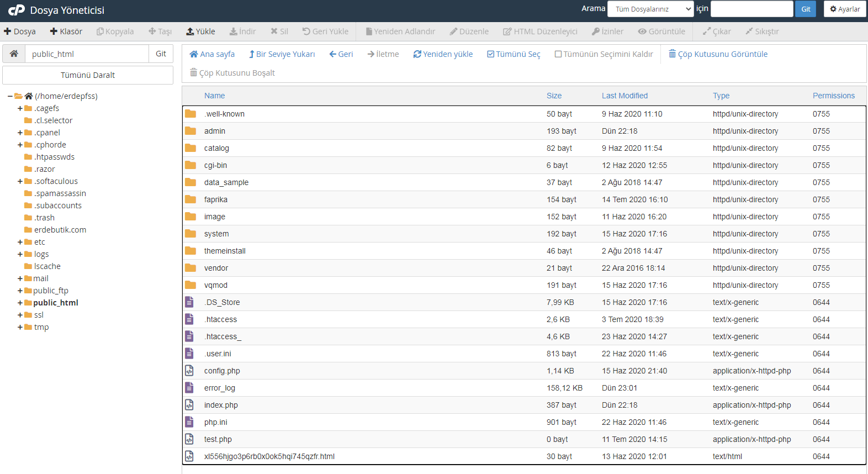Click the Tümünü Daralt button
This screenshot has width=868, height=474.
click(88, 75)
